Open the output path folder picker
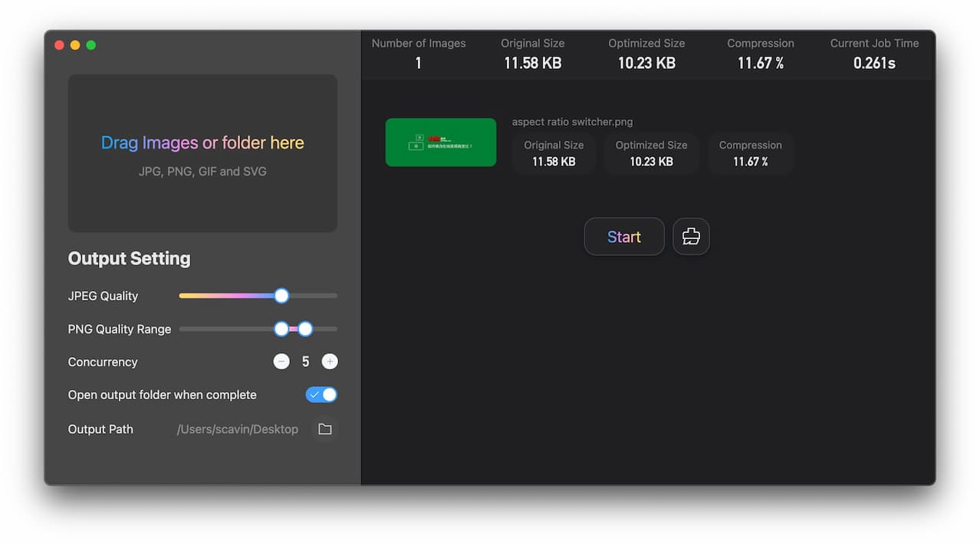The width and height of the screenshot is (980, 544). pyautogui.click(x=324, y=429)
